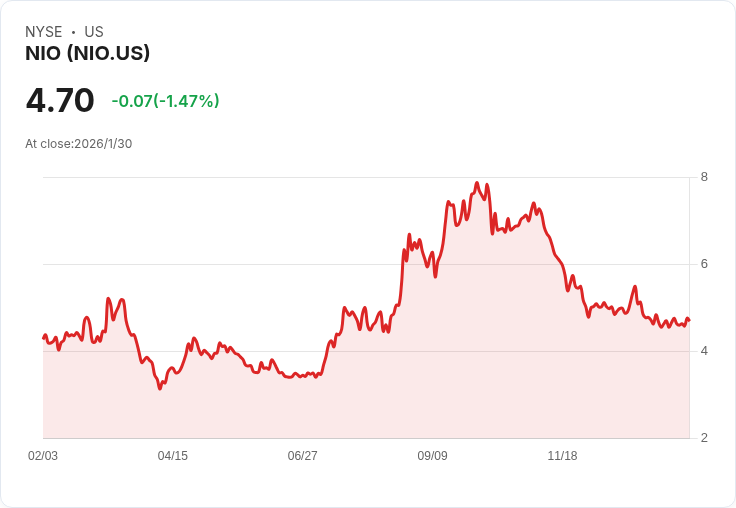This screenshot has width=736, height=508.
Task: Click the 4.70 current price
Action: coord(60,100)
